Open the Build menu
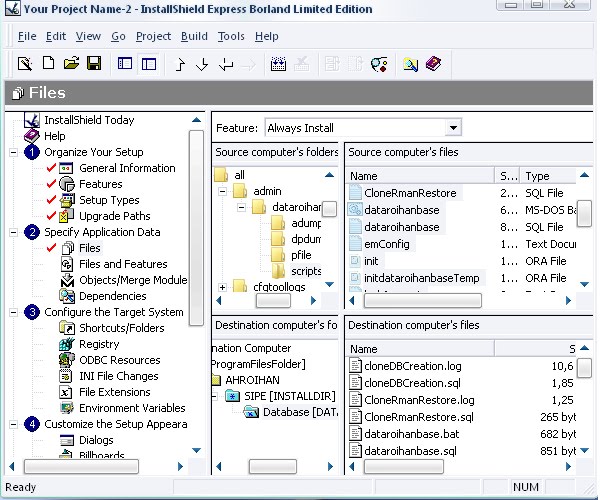Image resolution: width=600 pixels, height=500 pixels. (194, 36)
